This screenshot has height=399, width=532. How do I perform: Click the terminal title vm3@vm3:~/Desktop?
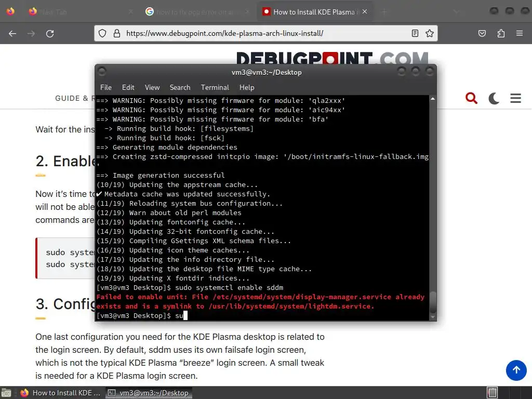(267, 72)
